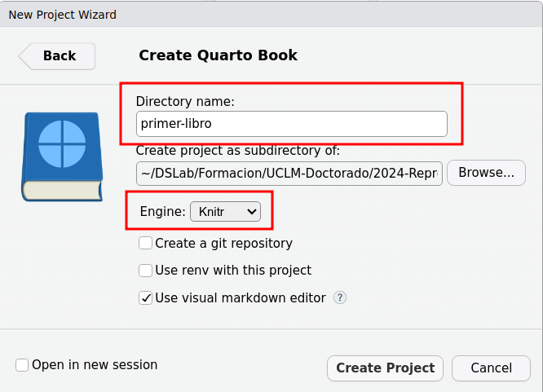Enable Create a git repository checkbox

tap(146, 243)
